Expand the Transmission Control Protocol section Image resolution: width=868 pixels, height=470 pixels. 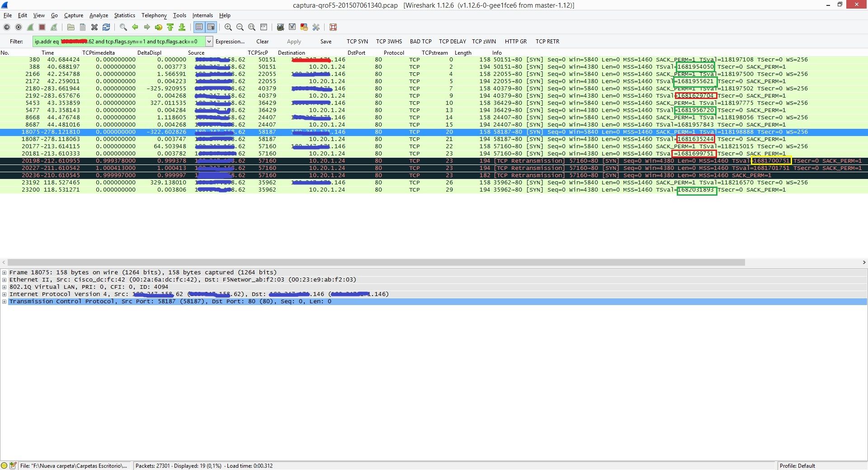pos(5,301)
